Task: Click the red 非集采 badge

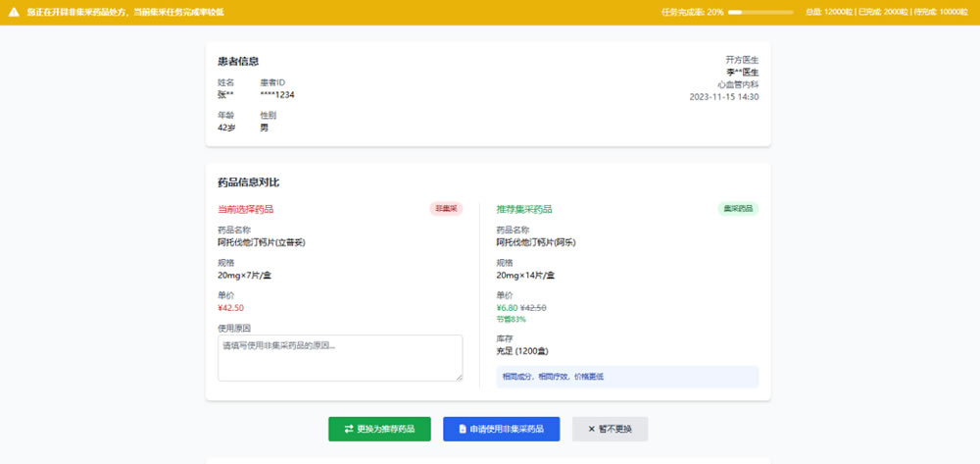Action: point(446,209)
